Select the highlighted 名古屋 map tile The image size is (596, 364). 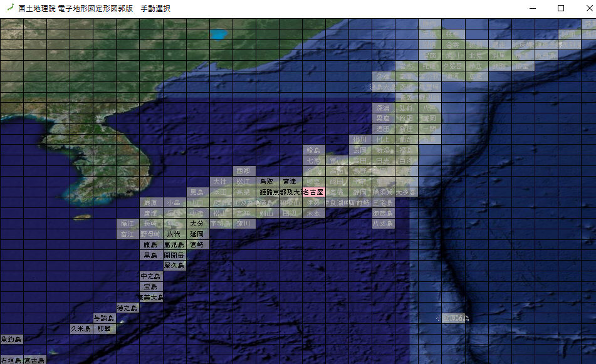[313, 192]
